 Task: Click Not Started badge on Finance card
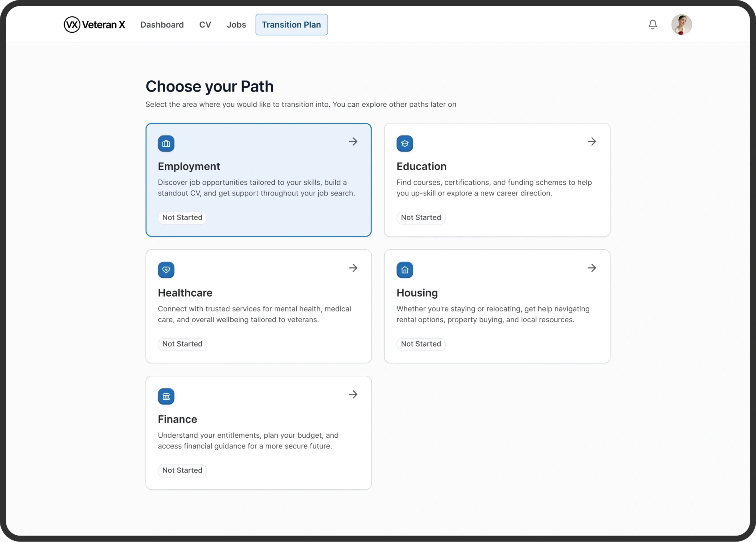(x=182, y=470)
